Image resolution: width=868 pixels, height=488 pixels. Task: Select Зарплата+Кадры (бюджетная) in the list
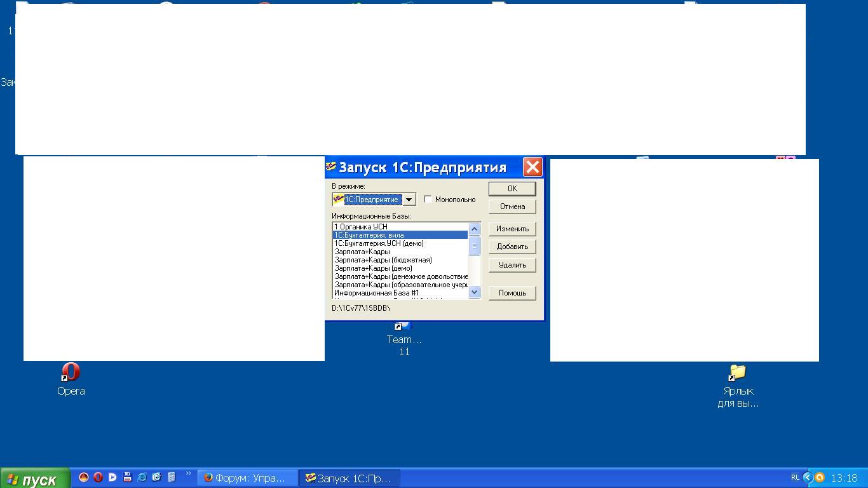383,260
